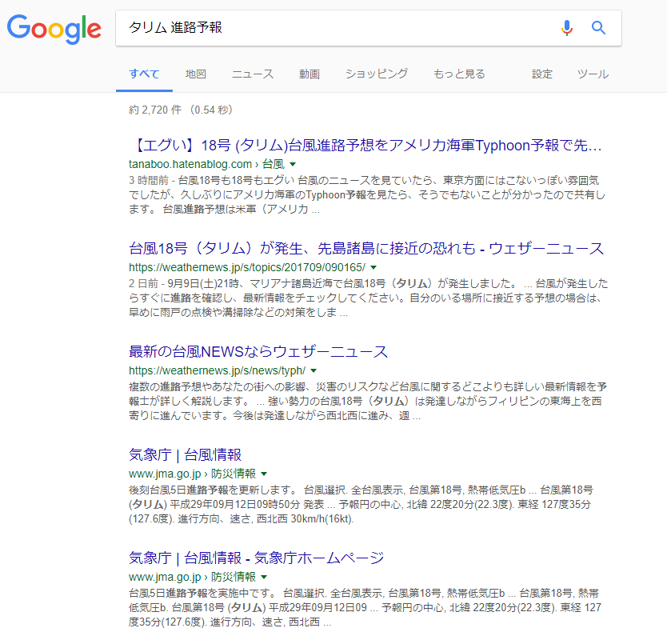Open the 気象庁 | 台風情報 result
Image resolution: width=667 pixels, height=644 pixels.
coord(185,455)
